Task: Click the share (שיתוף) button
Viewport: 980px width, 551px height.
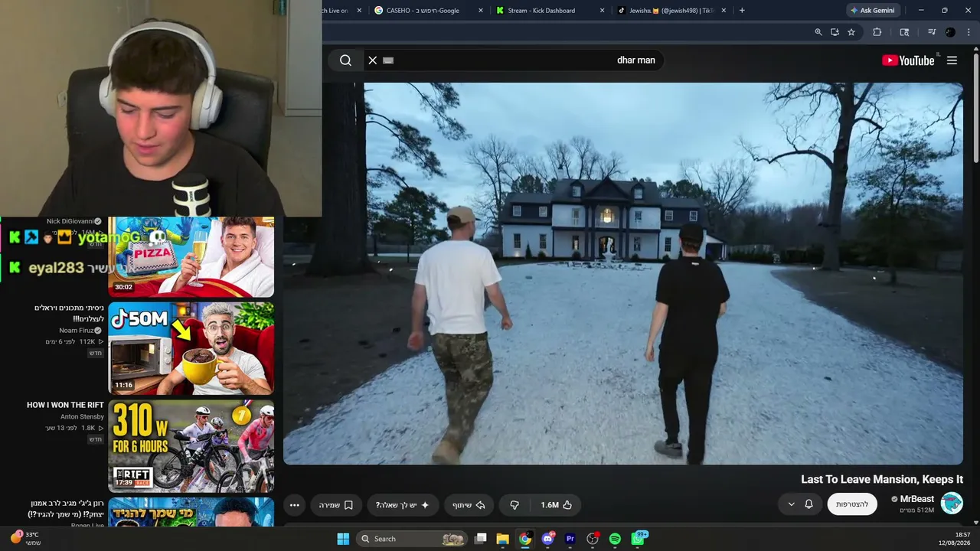Action: [x=469, y=505]
